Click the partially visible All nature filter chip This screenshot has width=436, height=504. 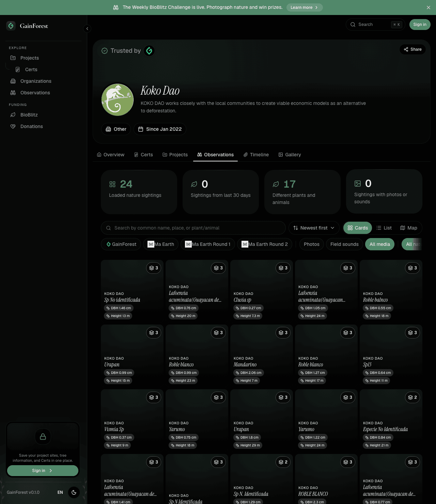[x=412, y=244]
